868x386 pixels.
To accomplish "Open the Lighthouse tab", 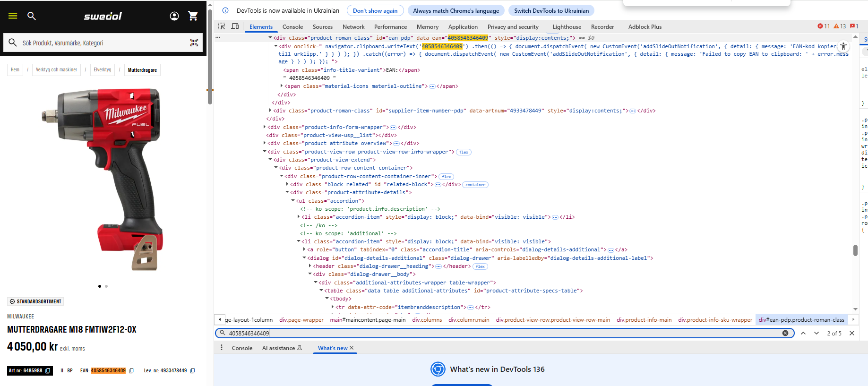I will click(567, 27).
